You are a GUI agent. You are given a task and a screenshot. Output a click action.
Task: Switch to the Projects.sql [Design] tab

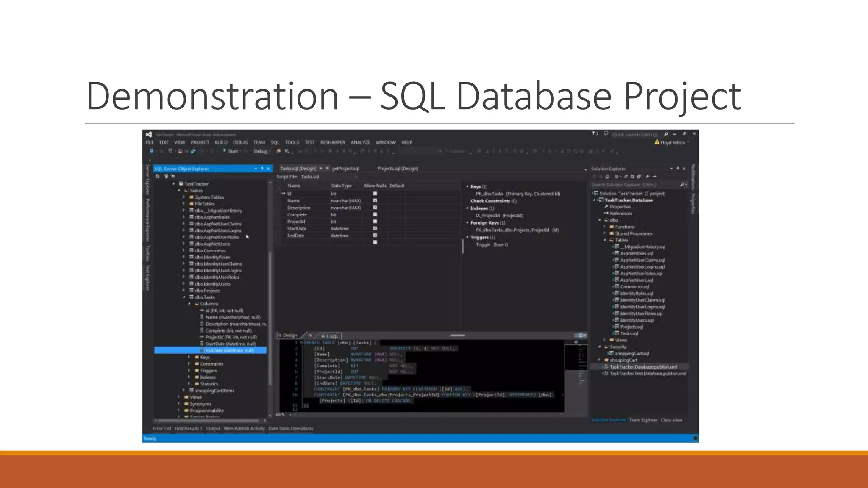pos(398,169)
